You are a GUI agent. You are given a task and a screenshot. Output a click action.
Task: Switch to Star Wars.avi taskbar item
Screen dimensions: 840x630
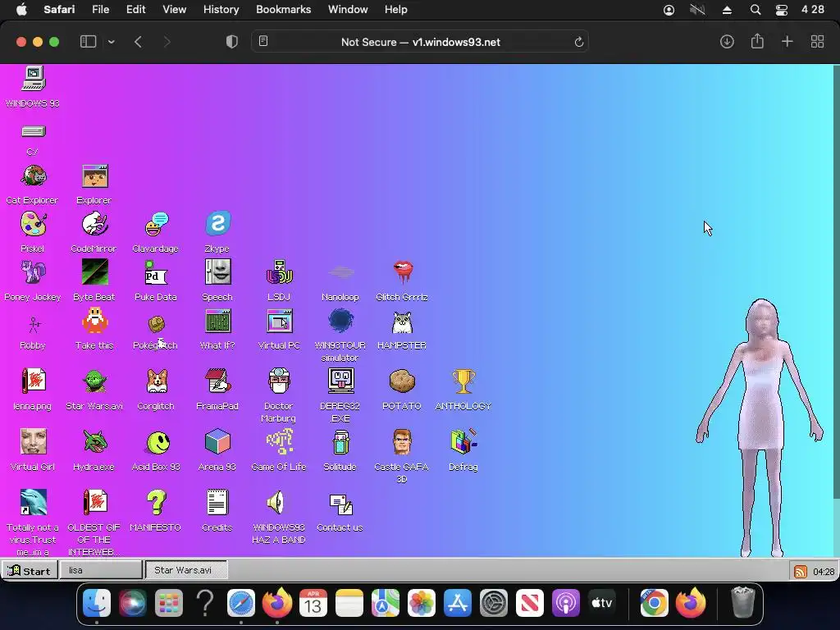[x=186, y=570]
